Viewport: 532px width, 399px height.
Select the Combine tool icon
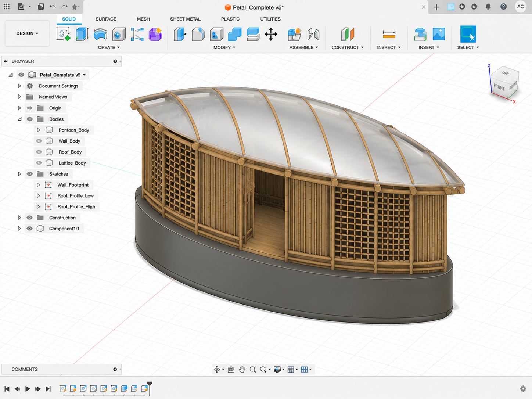click(235, 34)
